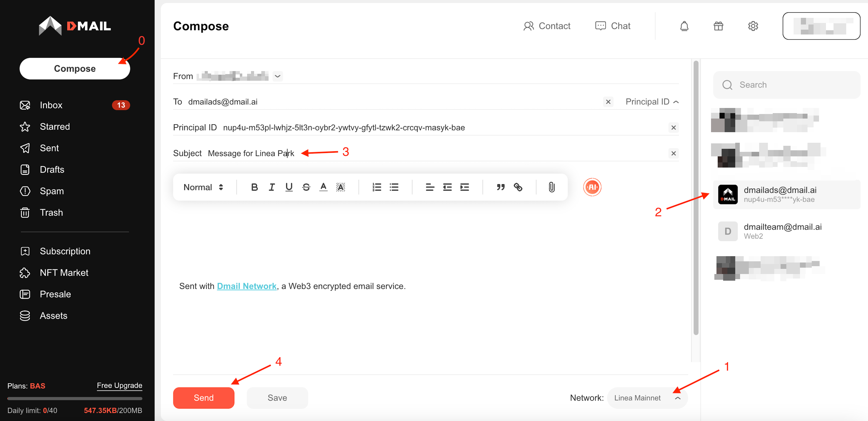Click into the Subject input field

click(436, 153)
